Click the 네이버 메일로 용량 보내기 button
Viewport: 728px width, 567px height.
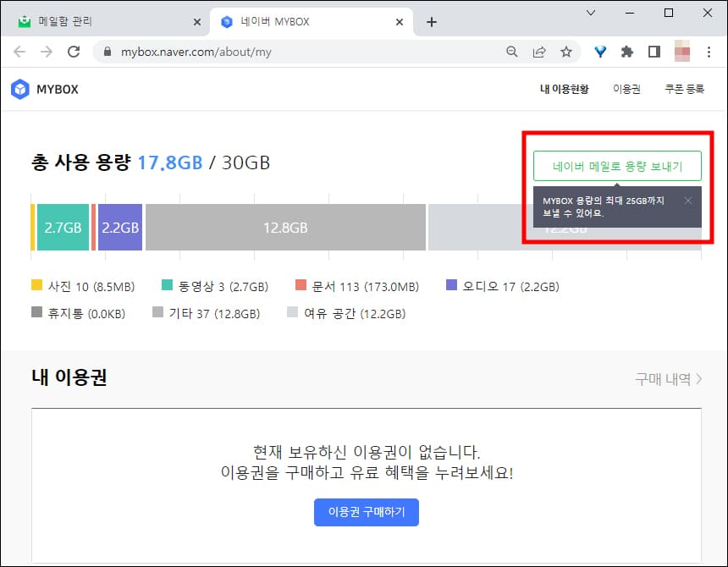click(617, 166)
